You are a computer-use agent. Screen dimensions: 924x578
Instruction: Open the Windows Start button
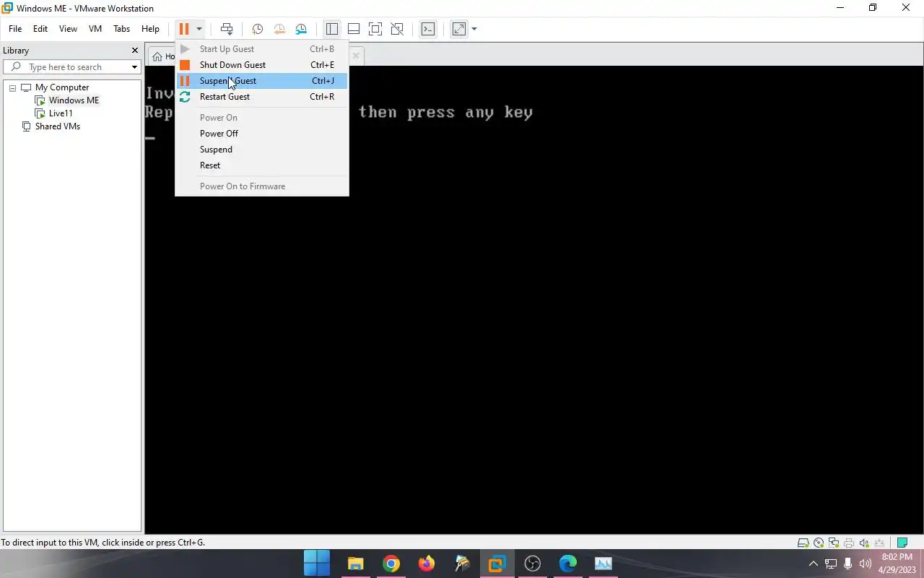(316, 564)
